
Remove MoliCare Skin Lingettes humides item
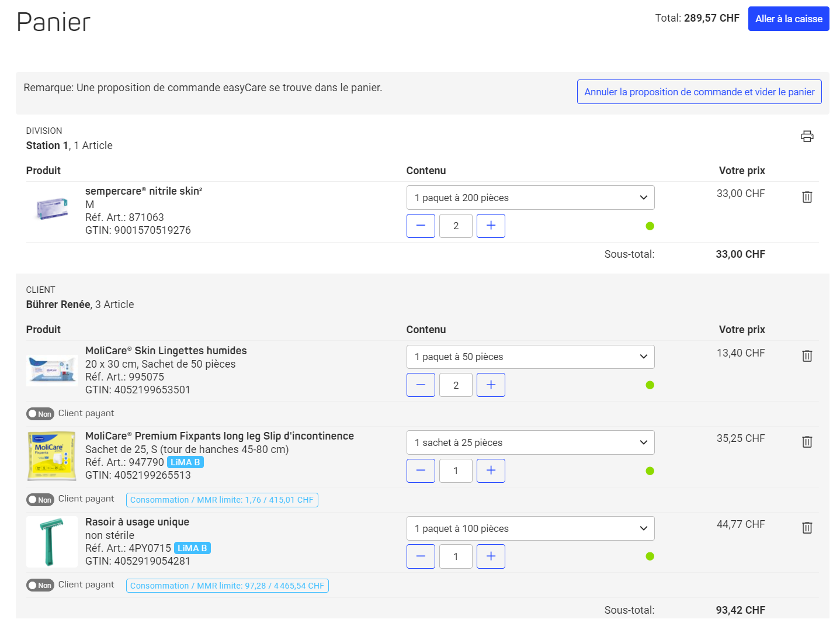click(807, 356)
